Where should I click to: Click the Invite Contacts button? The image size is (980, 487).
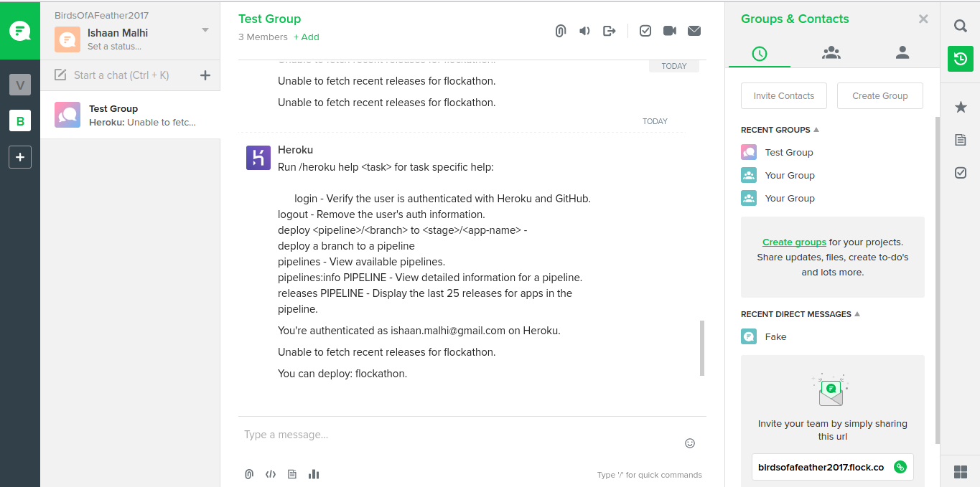click(783, 95)
